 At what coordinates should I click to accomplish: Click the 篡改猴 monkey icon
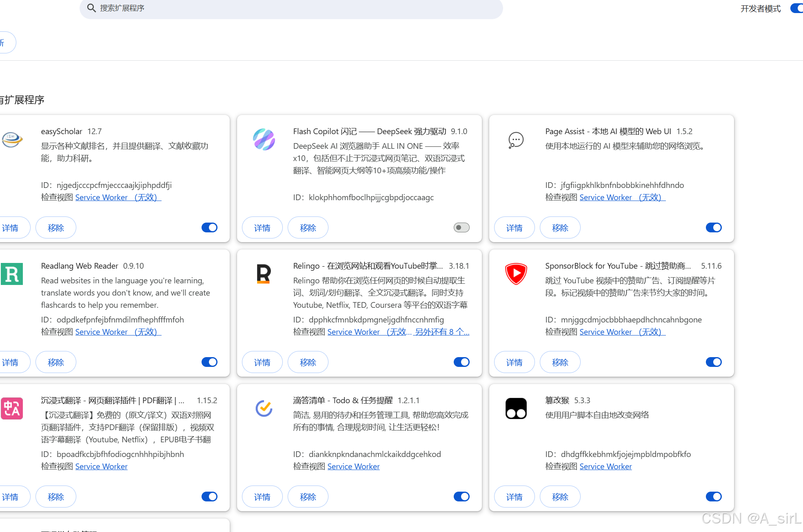coord(516,408)
